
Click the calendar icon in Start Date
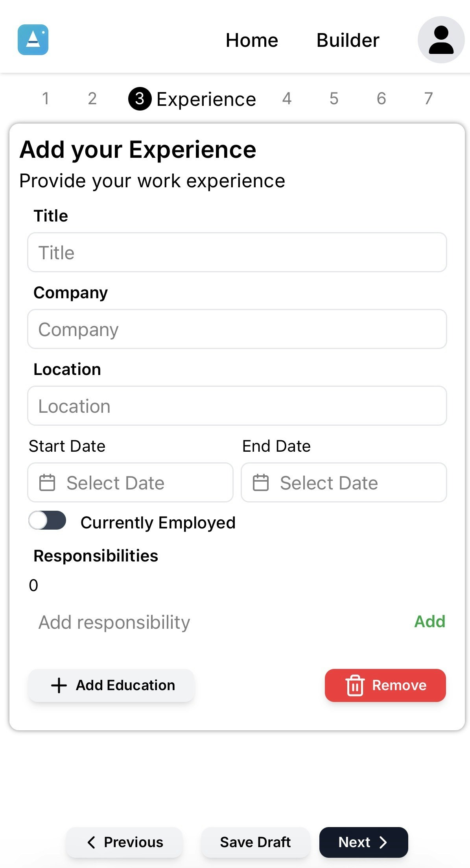(47, 483)
